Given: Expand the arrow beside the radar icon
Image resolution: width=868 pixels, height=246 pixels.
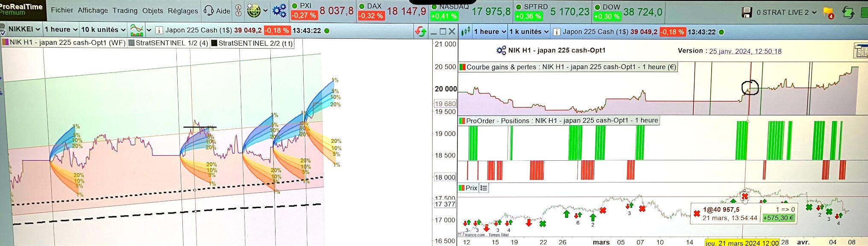Looking at the screenshot, I should 265,11.
